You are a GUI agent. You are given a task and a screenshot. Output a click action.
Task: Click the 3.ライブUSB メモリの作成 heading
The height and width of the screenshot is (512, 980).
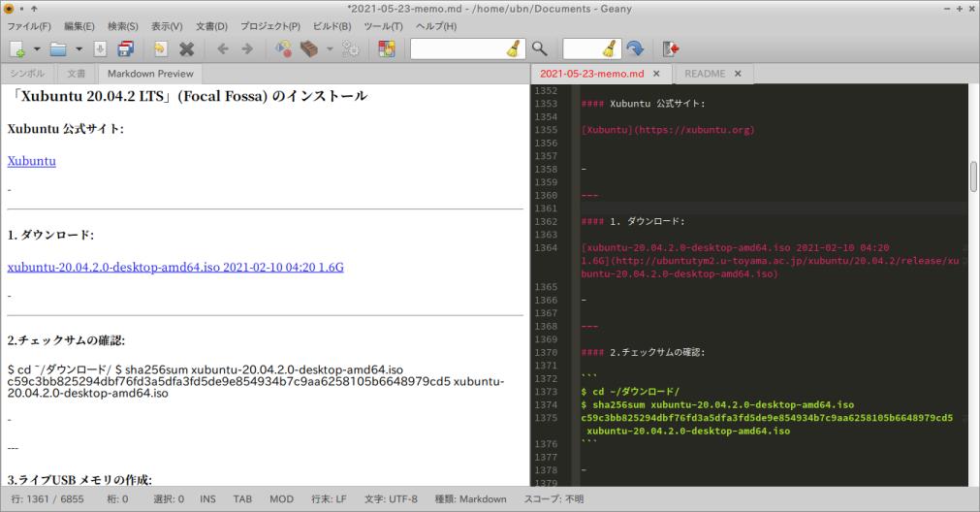pos(79,480)
